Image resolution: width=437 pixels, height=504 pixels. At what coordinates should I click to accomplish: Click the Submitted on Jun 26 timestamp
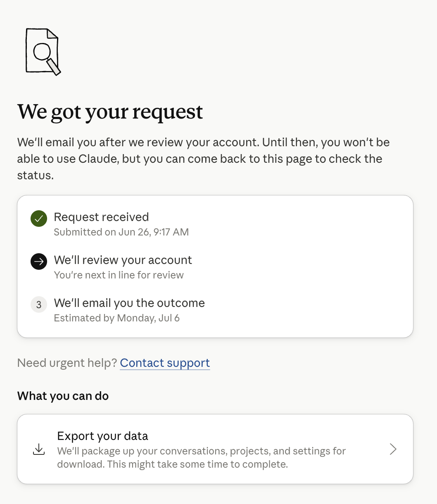121,232
